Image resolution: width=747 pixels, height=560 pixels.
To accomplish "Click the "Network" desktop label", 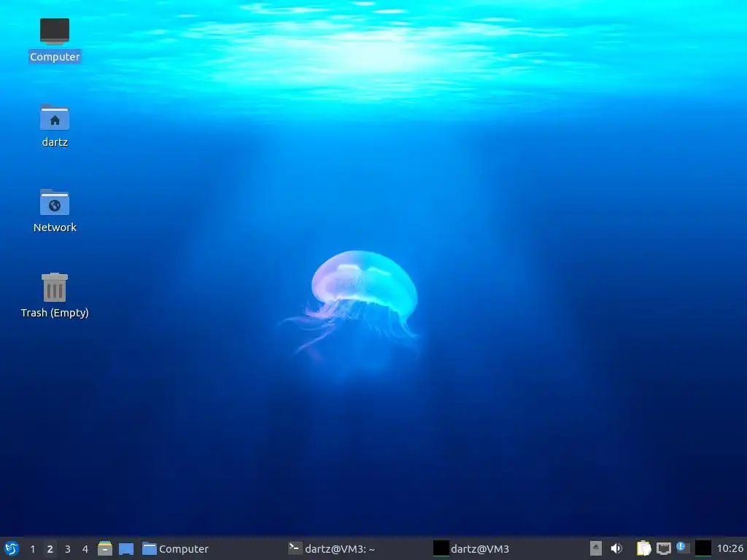I will pyautogui.click(x=55, y=227).
